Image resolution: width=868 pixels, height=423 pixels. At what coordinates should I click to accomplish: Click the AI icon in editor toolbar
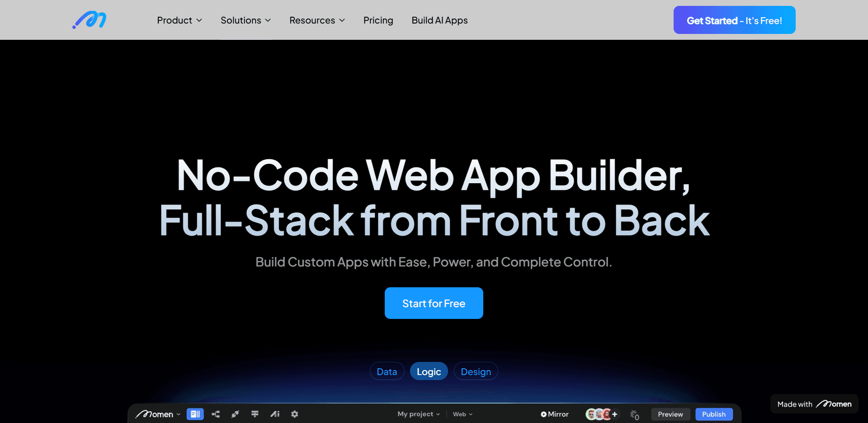pos(275,414)
